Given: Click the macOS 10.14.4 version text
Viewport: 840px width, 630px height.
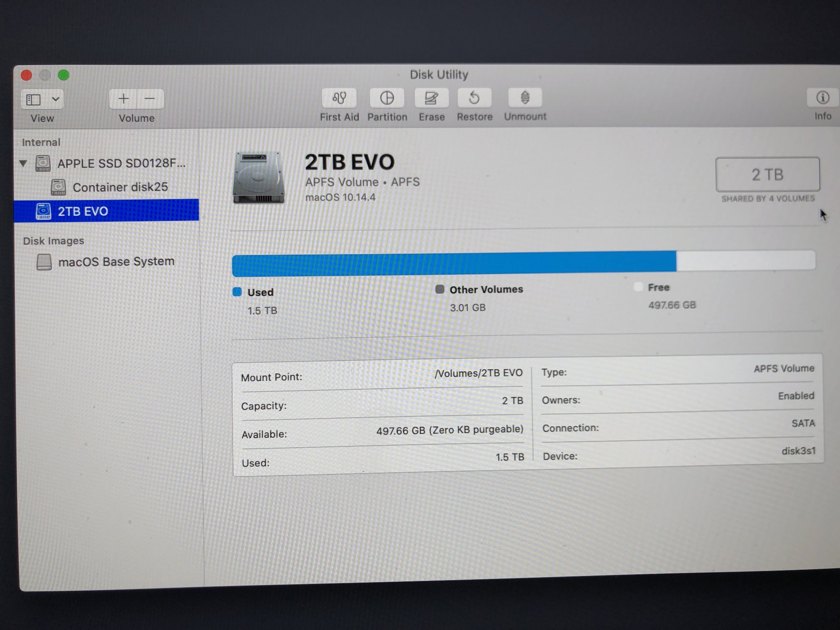Looking at the screenshot, I should pyautogui.click(x=340, y=197).
